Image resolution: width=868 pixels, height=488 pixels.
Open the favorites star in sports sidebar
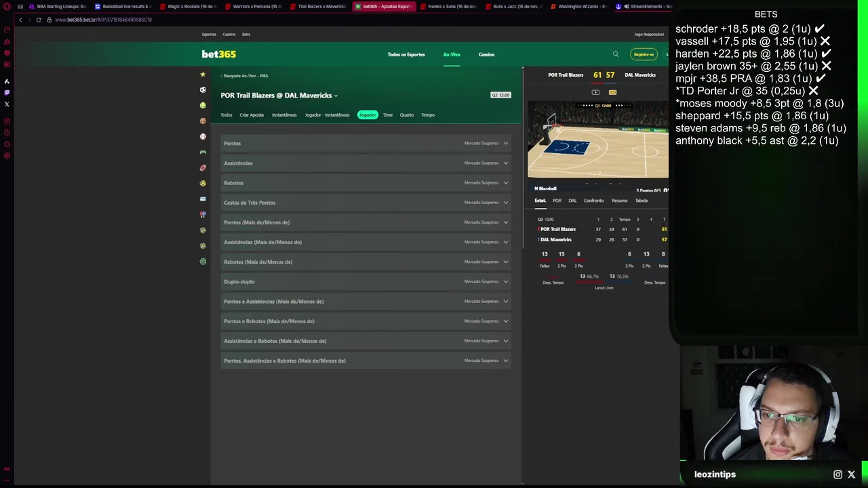pos(203,75)
